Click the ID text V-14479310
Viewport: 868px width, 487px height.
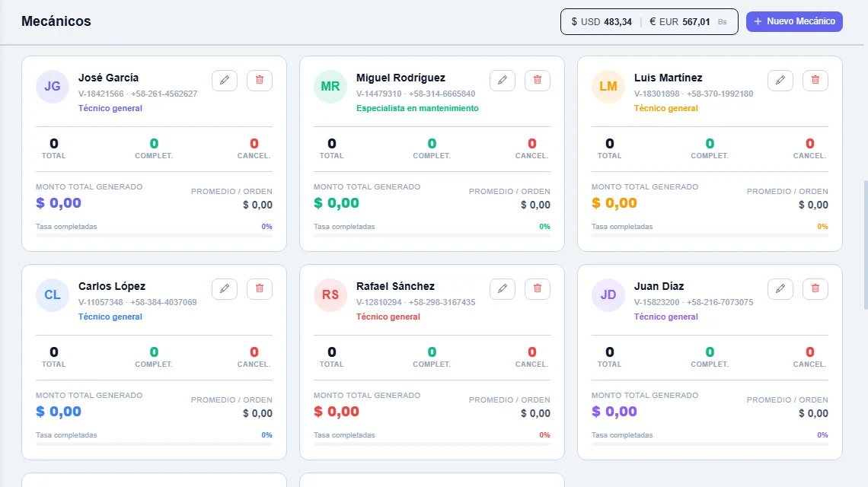[x=378, y=94]
